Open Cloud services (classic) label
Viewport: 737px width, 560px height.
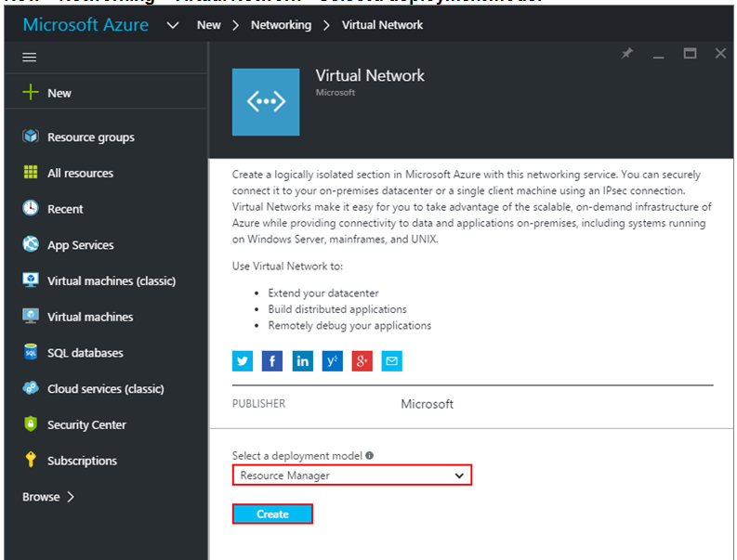[x=106, y=389]
